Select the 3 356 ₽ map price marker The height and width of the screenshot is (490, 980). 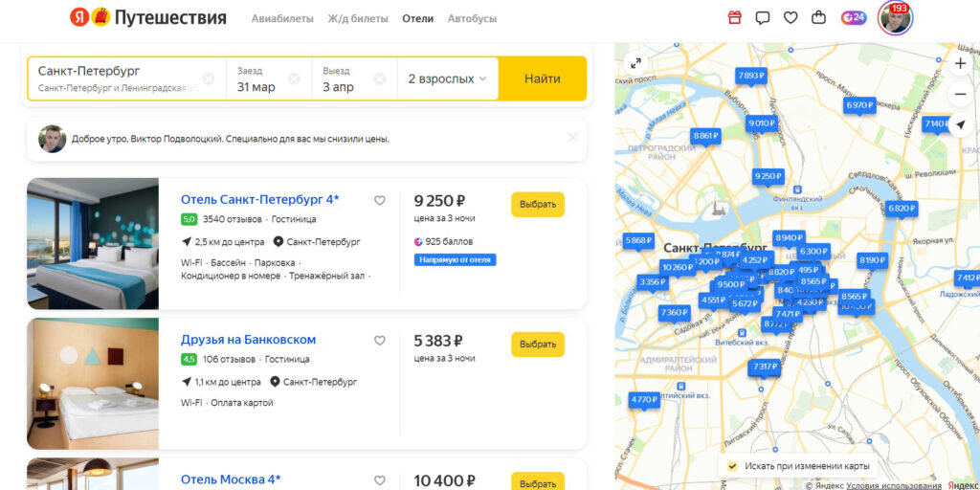click(x=653, y=283)
